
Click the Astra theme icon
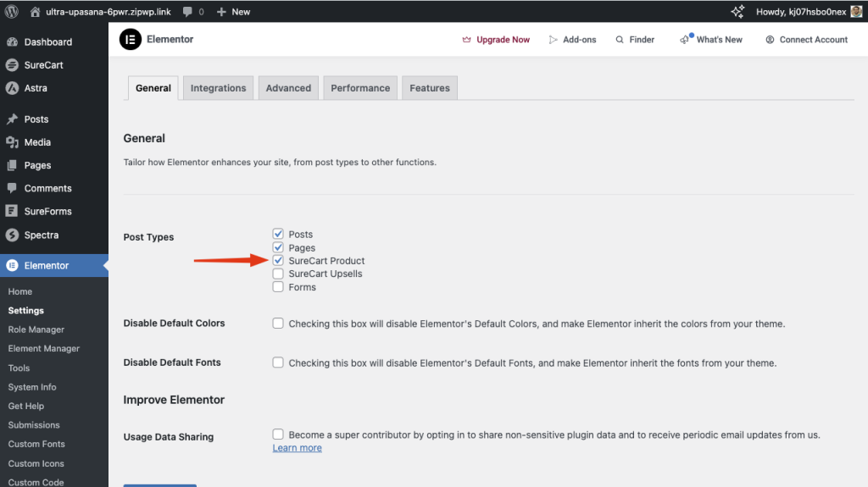click(12, 88)
